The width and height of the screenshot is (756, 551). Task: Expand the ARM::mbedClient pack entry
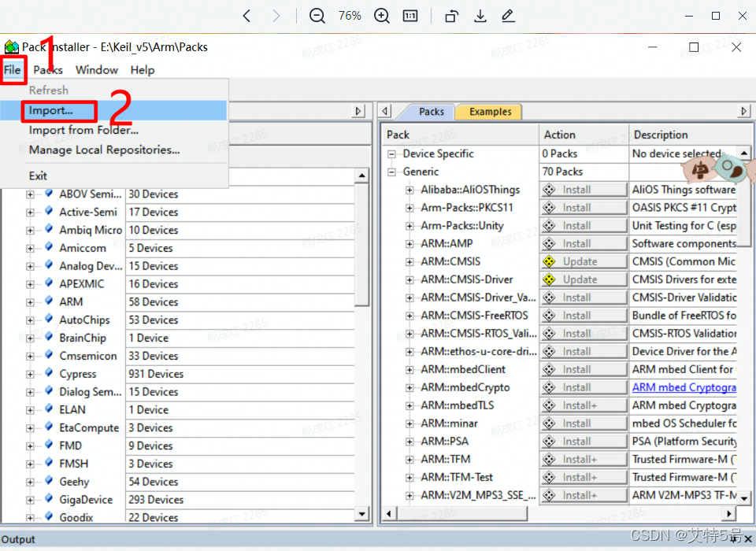pos(409,370)
